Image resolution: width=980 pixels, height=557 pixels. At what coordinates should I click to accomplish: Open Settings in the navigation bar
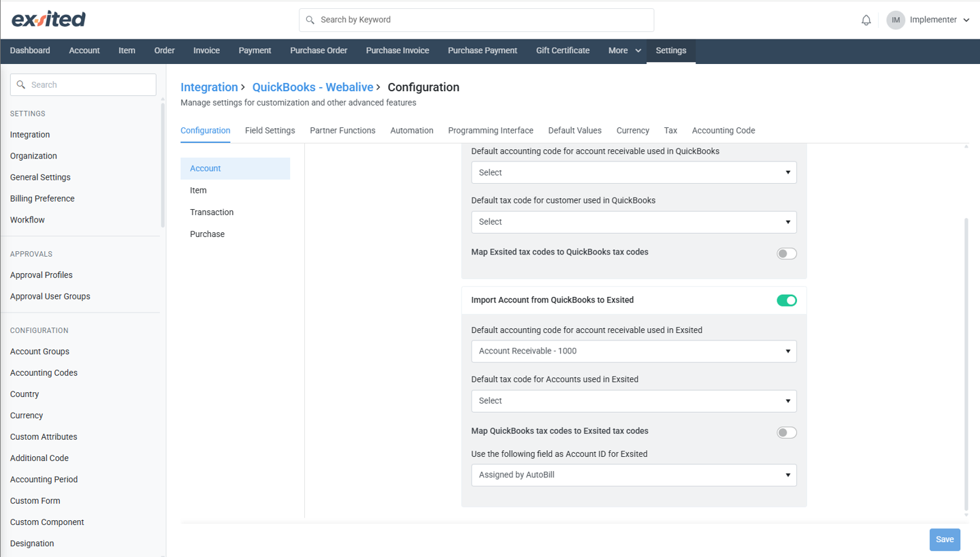(671, 50)
